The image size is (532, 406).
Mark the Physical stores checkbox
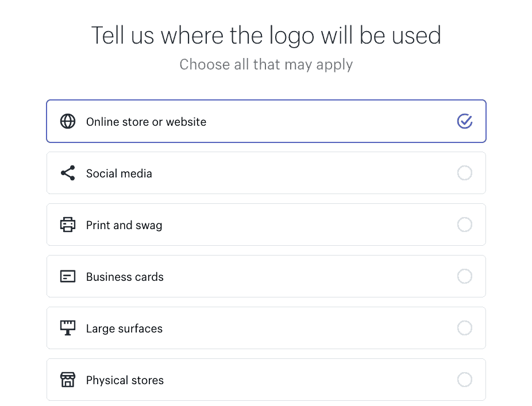pyautogui.click(x=465, y=380)
